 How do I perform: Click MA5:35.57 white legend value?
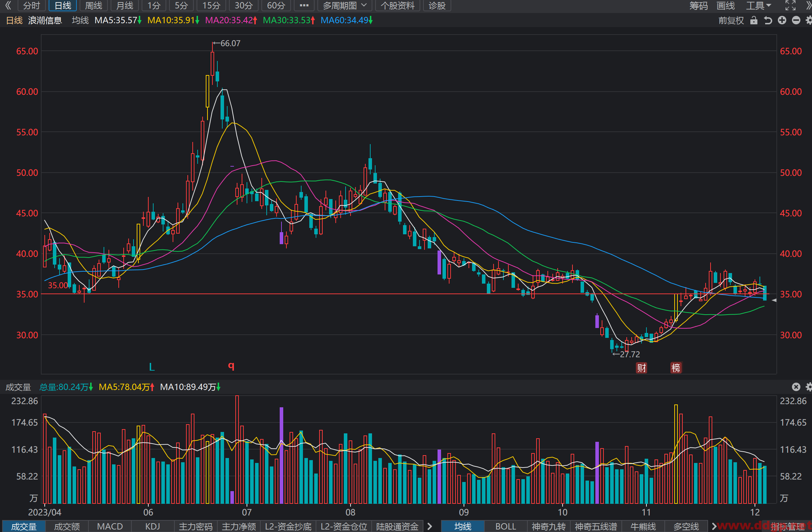pos(118,20)
